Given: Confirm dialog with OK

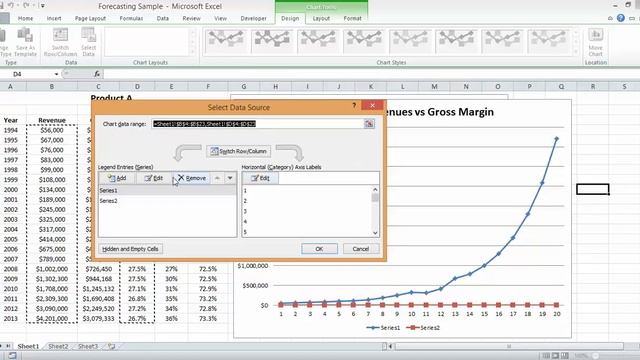Looking at the screenshot, I should tap(319, 249).
